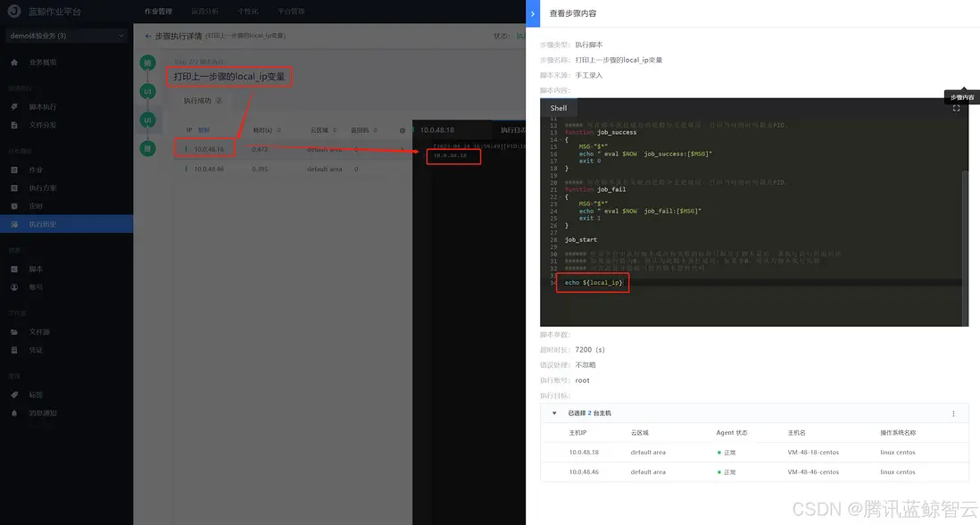Viewport: 980px width, 525px height.
Task: Open the 个性化 top menu
Action: click(x=247, y=12)
